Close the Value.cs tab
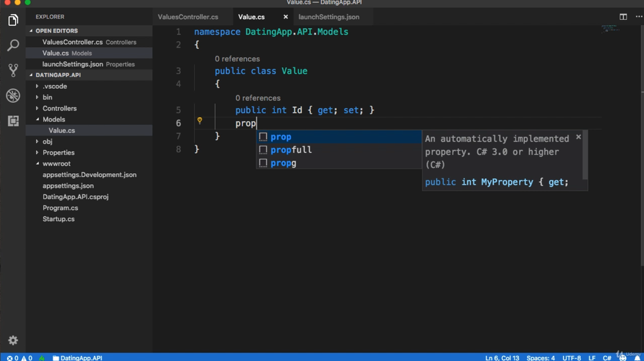644x361 pixels. 285,17
